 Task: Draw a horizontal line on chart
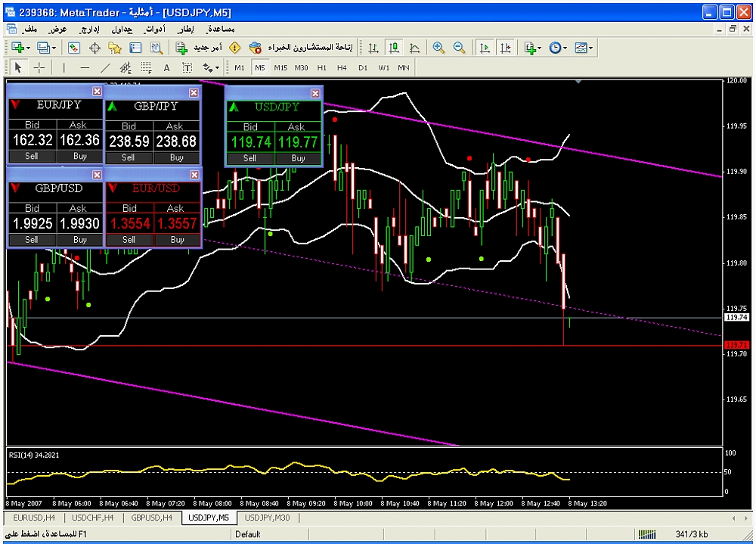tap(85, 67)
